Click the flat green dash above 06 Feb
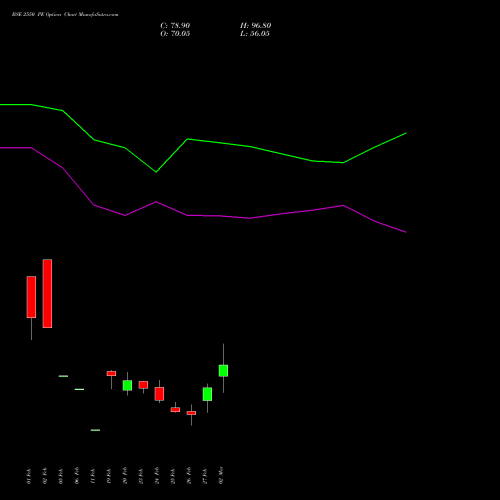The image size is (500, 500). (x=79, y=389)
